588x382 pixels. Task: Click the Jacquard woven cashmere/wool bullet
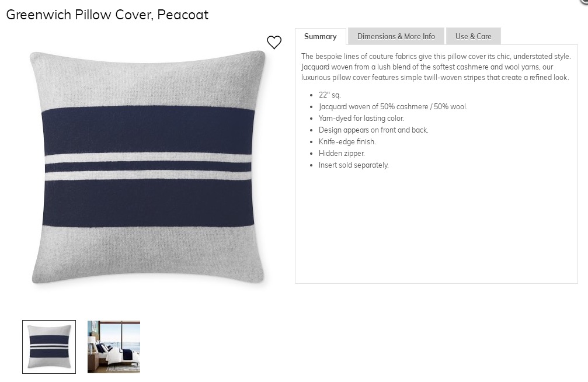click(393, 107)
